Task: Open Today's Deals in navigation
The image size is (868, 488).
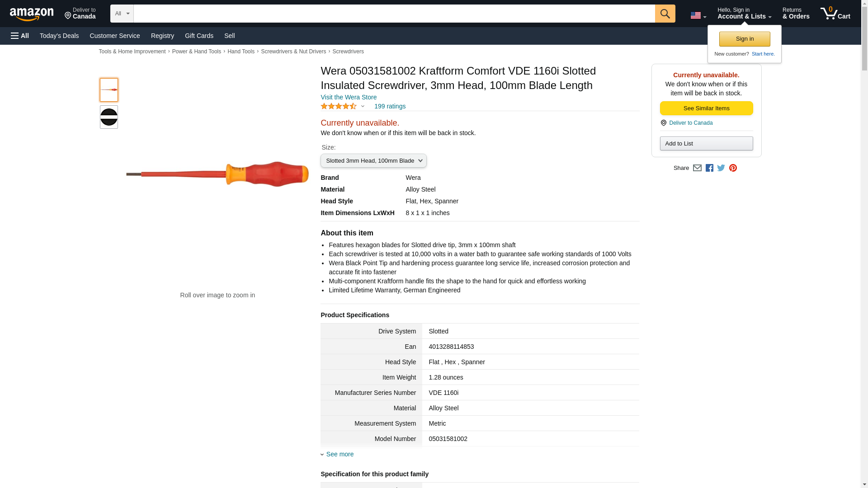Action: (59, 36)
